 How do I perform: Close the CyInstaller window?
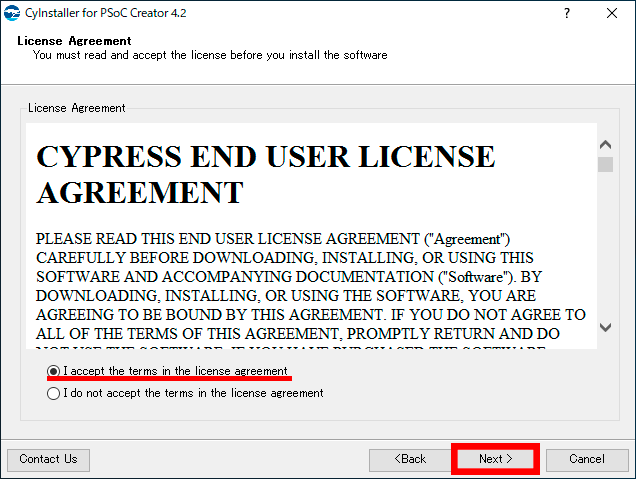tap(612, 13)
